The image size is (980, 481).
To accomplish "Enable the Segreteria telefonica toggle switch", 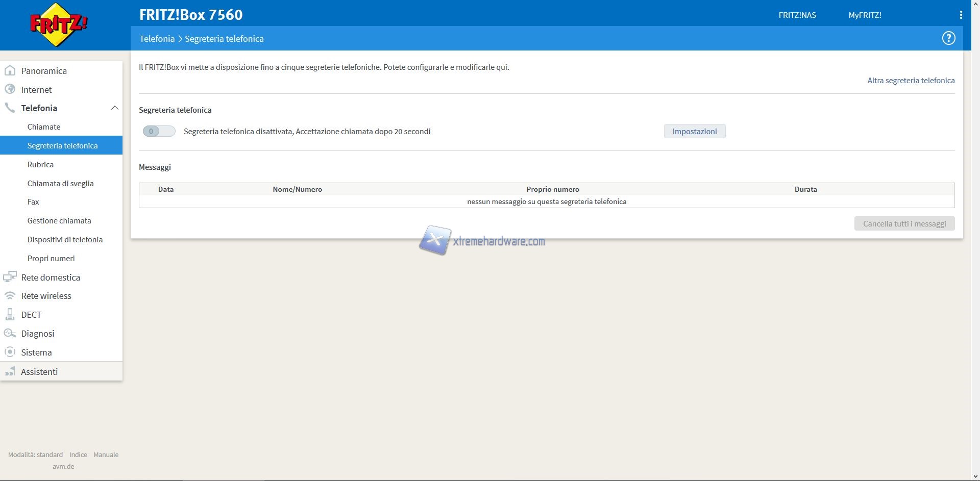I will [x=159, y=132].
